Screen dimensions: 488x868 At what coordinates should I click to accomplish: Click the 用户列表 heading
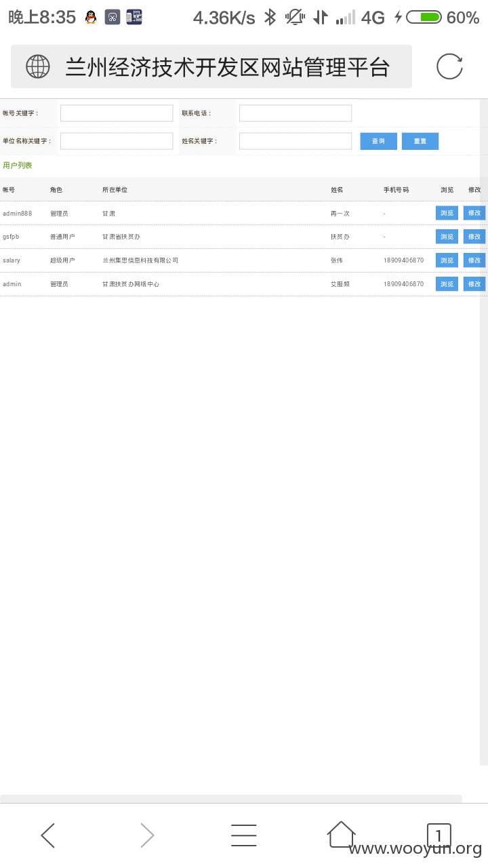17,165
